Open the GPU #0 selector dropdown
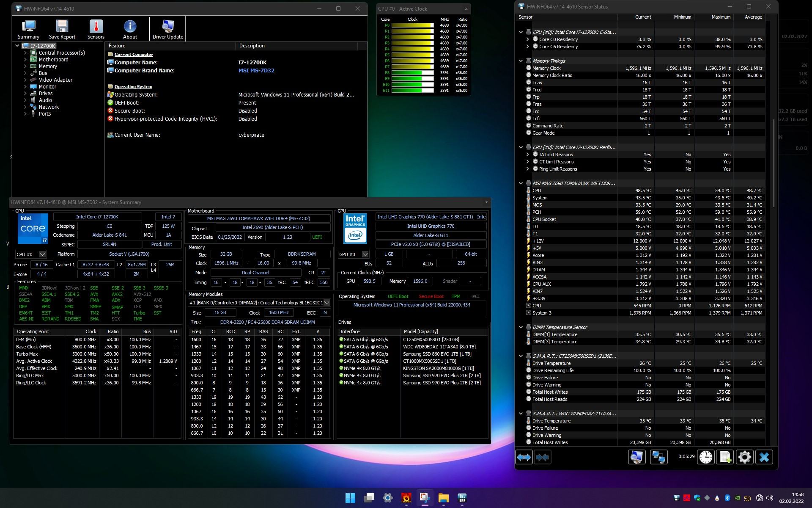 point(365,254)
